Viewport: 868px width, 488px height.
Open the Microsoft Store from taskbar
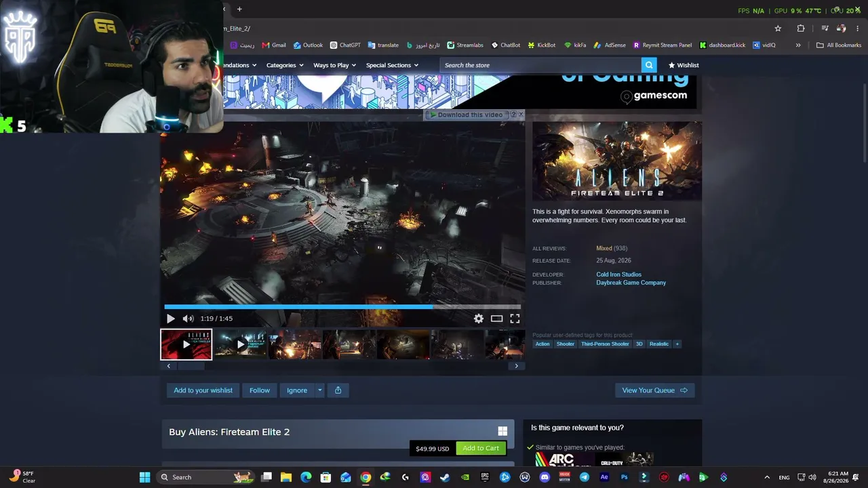point(325,477)
